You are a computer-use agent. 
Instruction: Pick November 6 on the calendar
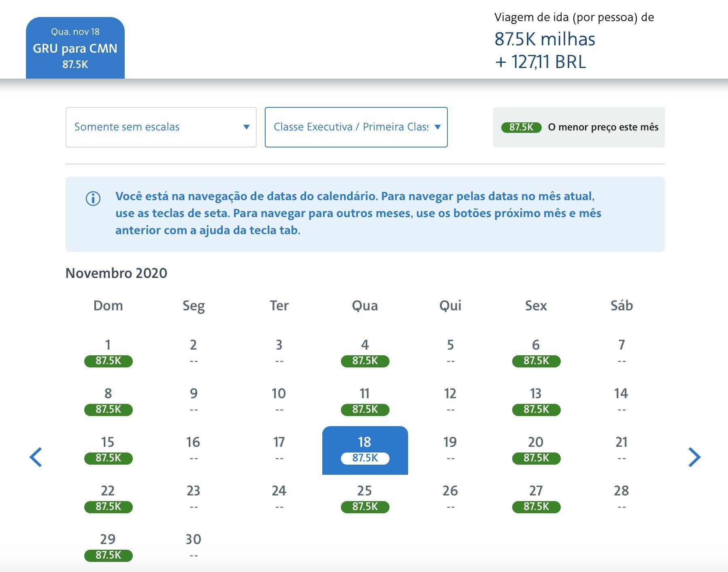[x=536, y=352]
